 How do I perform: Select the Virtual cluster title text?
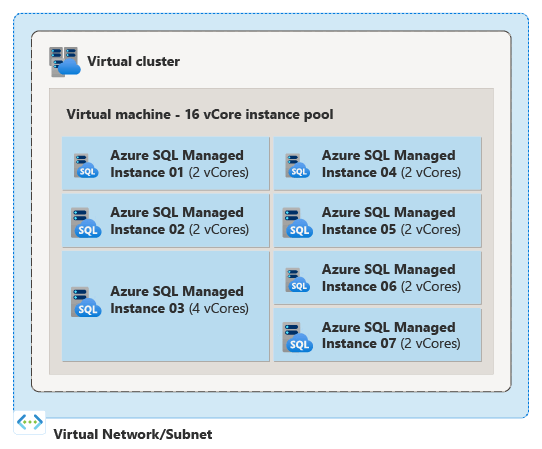pos(133,62)
